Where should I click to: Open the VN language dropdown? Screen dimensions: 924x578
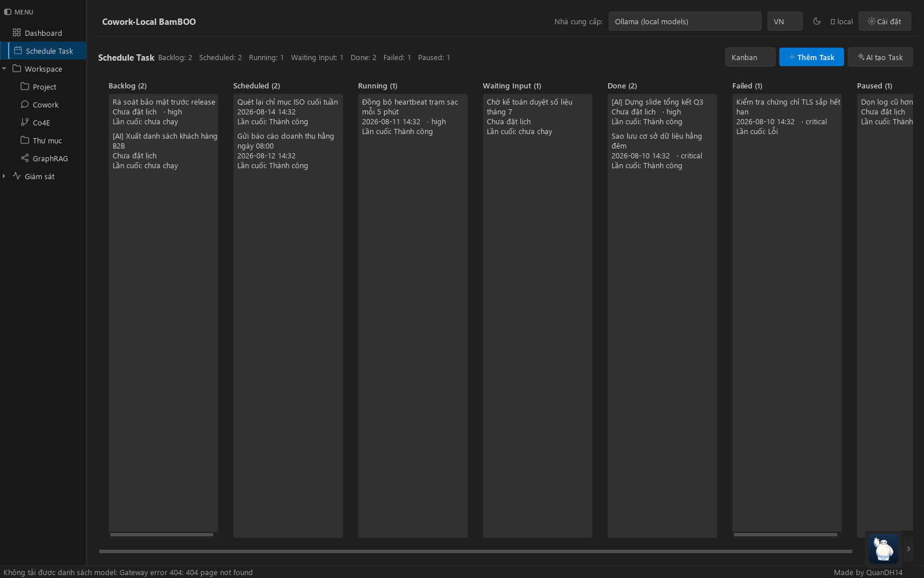tap(785, 21)
